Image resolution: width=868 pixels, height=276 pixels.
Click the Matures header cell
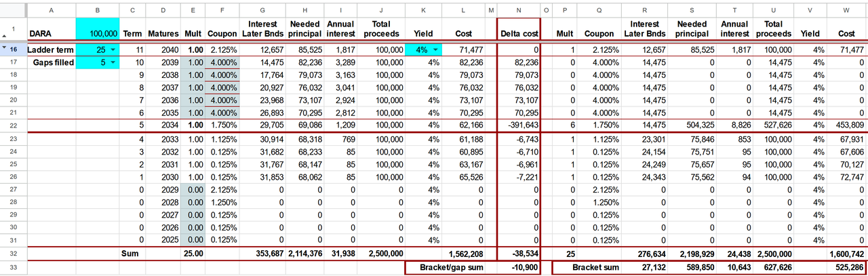pos(163,29)
